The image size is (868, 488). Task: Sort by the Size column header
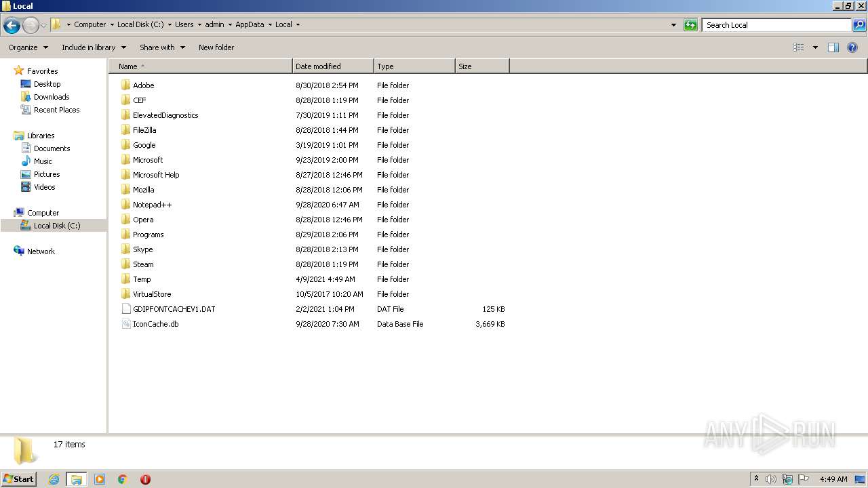click(482, 66)
